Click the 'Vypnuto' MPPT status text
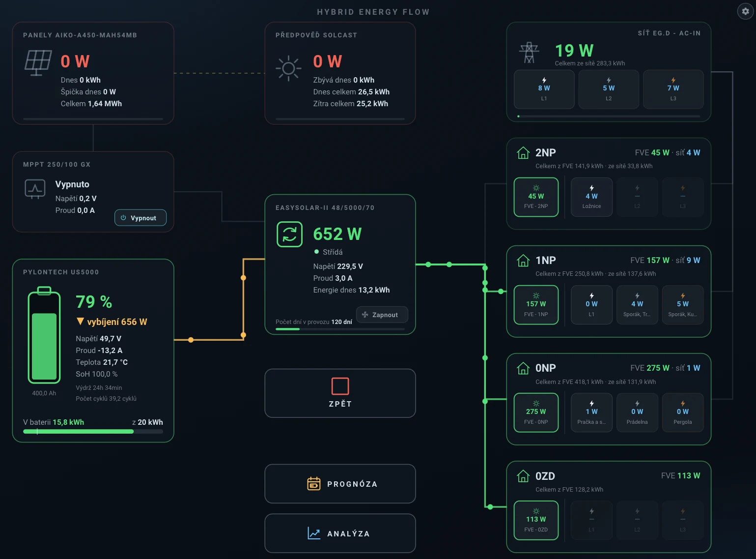Viewport: 756px width, 559px height. 72,184
